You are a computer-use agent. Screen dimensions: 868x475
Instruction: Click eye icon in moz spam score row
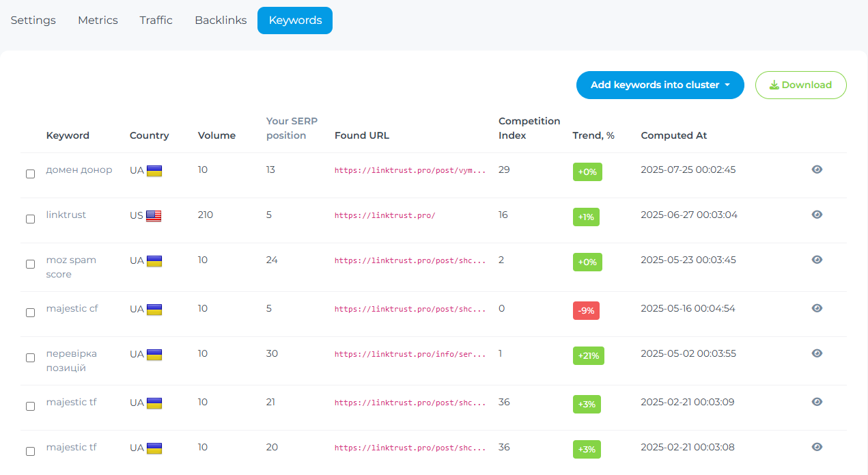click(816, 260)
